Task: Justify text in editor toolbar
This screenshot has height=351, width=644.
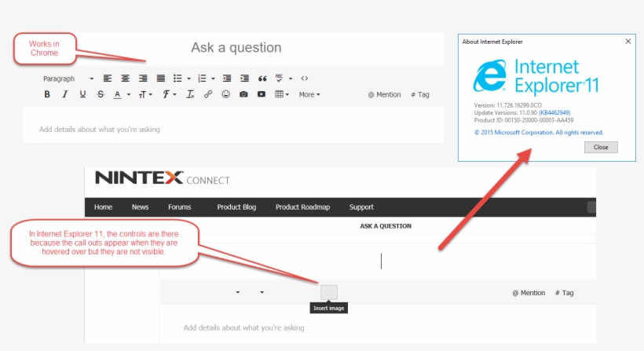Action: click(x=160, y=79)
